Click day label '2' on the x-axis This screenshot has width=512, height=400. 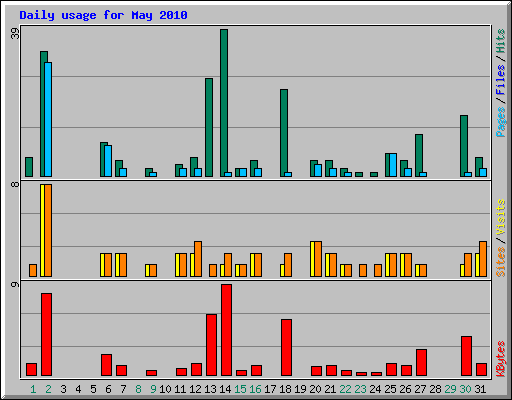point(48,389)
